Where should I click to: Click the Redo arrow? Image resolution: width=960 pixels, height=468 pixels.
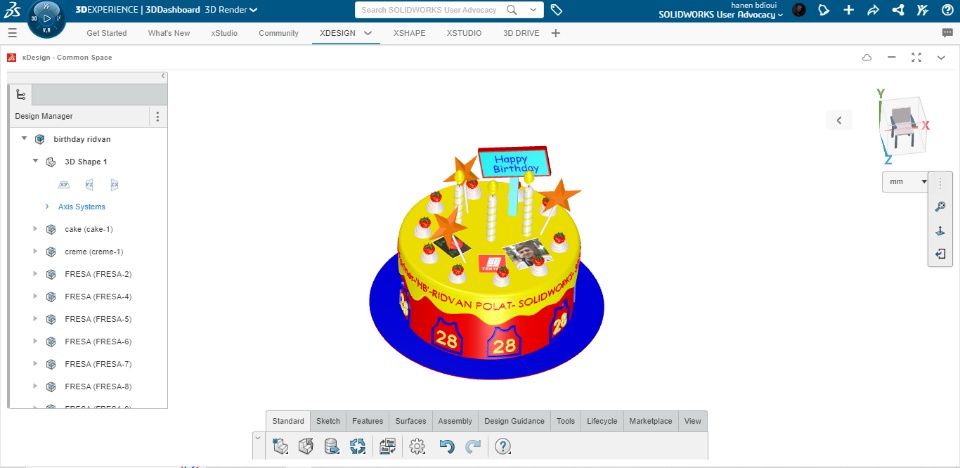[473, 447]
